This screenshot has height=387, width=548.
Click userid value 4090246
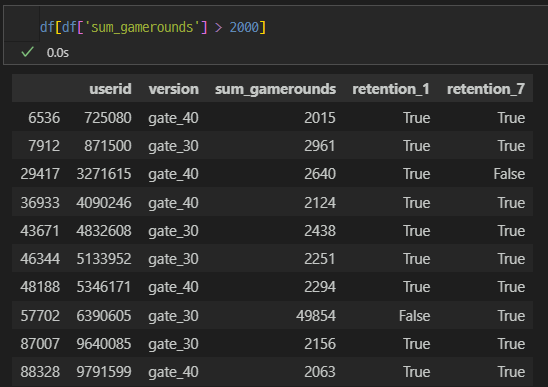click(x=104, y=203)
